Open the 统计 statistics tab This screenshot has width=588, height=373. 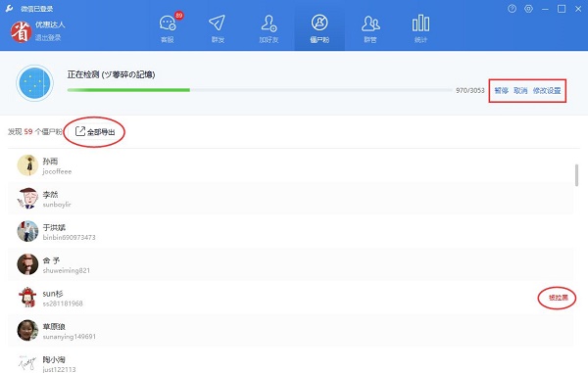click(420, 28)
